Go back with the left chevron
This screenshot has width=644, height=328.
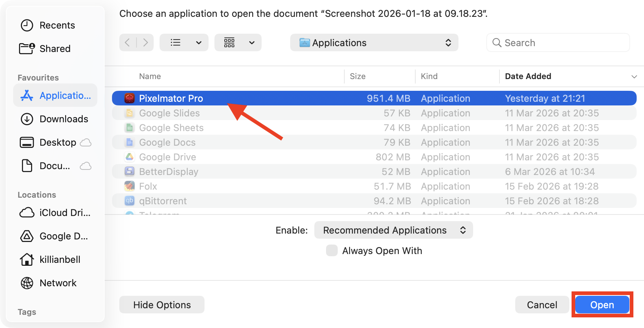coord(127,42)
